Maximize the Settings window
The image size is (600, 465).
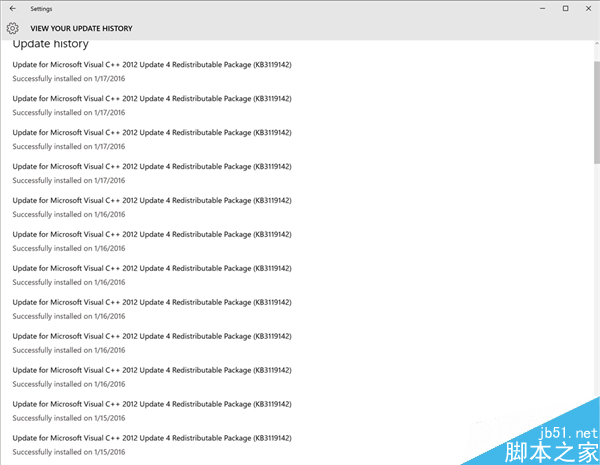(566, 8)
